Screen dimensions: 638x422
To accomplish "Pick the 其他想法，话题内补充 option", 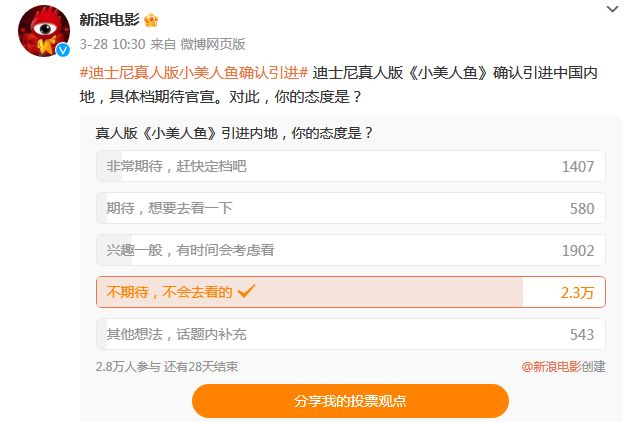I will pyautogui.click(x=350, y=334).
